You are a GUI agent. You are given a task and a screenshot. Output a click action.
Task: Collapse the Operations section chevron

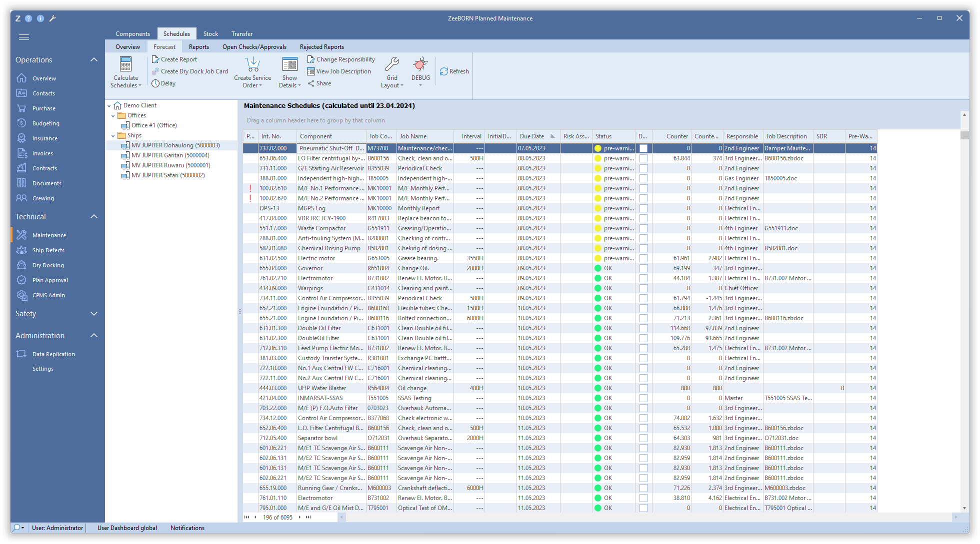93,60
